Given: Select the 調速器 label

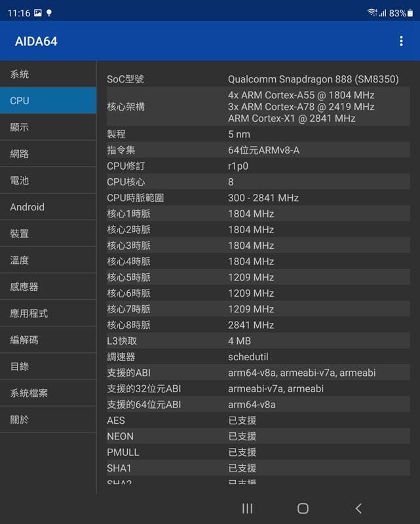Looking at the screenshot, I should click(x=121, y=356).
